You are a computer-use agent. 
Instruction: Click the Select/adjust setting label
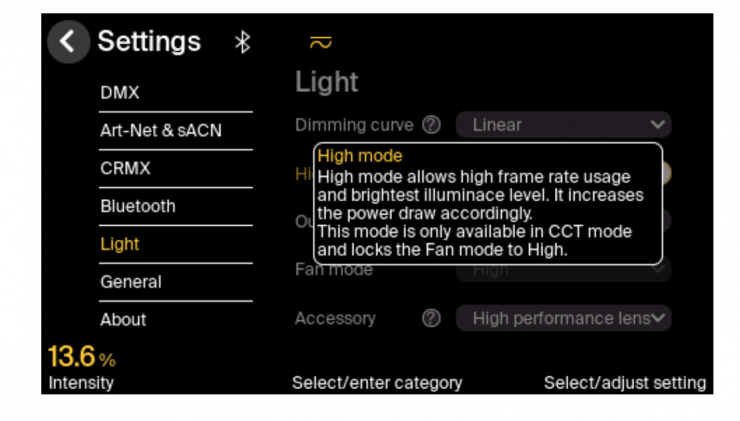(624, 383)
